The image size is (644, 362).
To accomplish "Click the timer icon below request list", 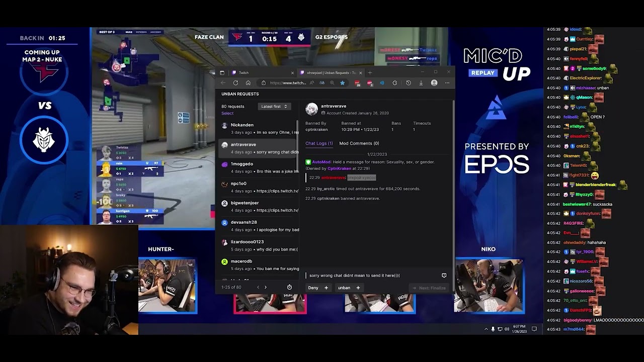I will tap(289, 288).
